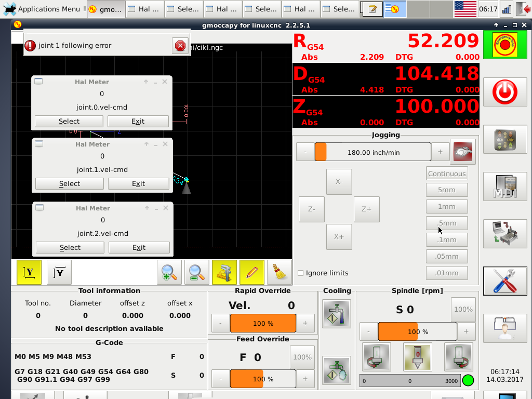The height and width of the screenshot is (399, 532).
Task: Reset Spindle override to 100%
Action: click(x=463, y=310)
